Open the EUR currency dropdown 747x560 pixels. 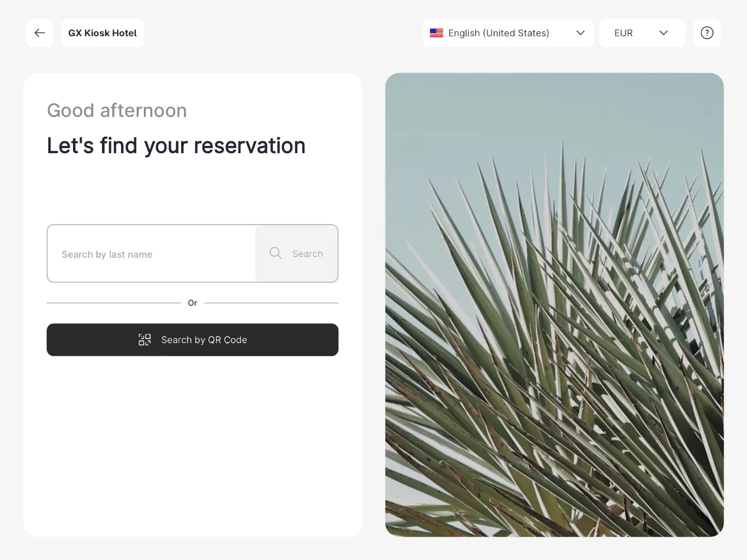[642, 33]
